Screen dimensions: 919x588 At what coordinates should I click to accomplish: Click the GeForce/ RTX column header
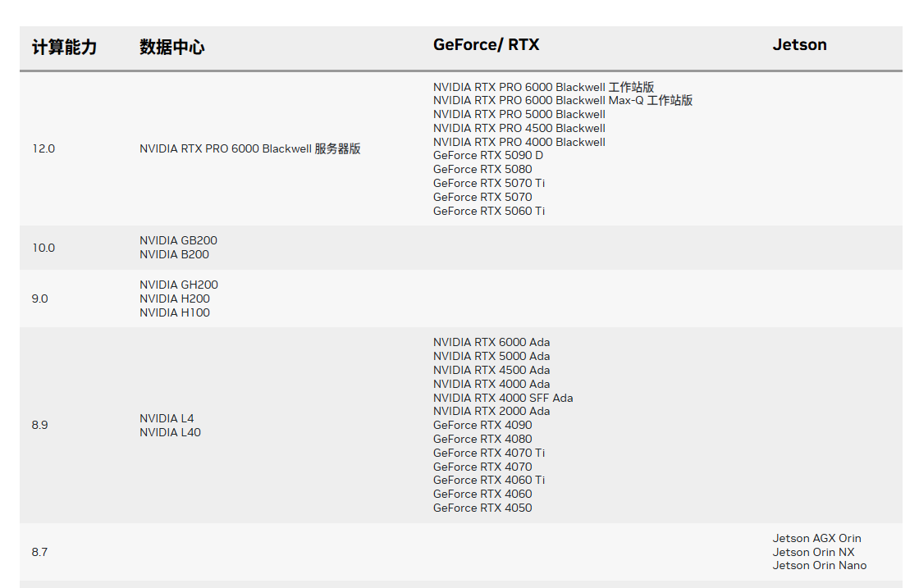pyautogui.click(x=486, y=45)
